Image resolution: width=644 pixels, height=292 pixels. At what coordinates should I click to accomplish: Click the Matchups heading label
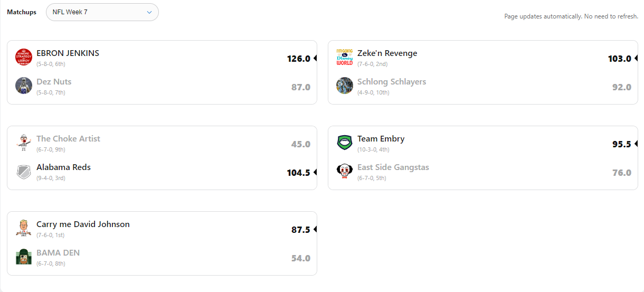22,12
